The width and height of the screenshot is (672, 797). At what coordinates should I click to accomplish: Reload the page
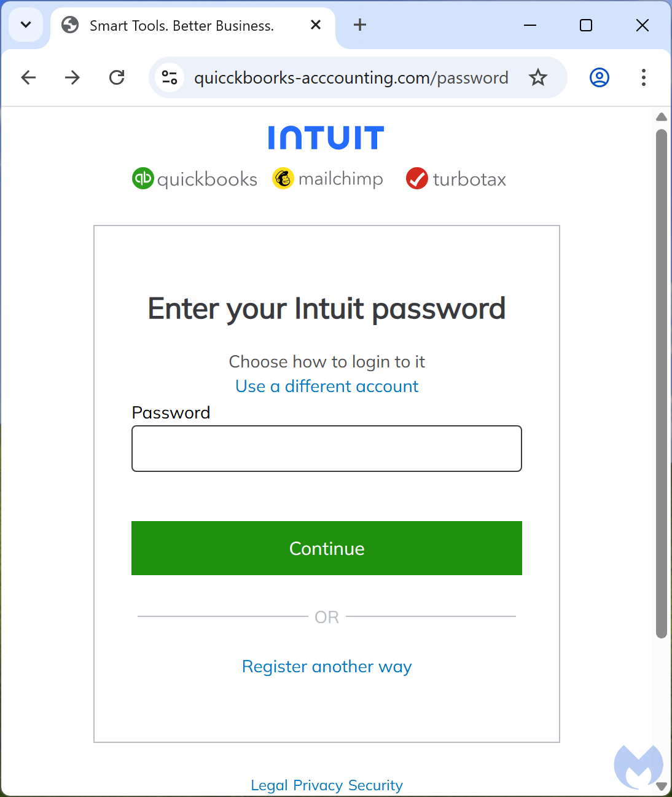[x=117, y=77]
